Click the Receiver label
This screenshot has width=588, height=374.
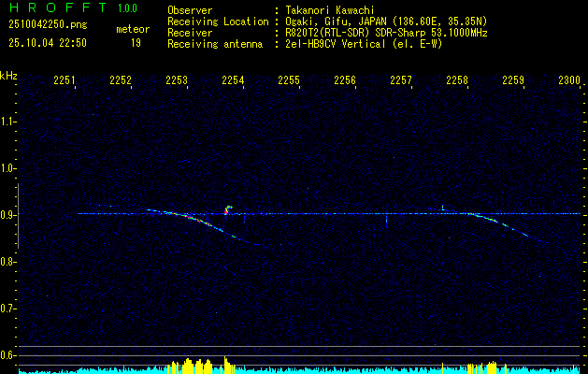tap(190, 33)
